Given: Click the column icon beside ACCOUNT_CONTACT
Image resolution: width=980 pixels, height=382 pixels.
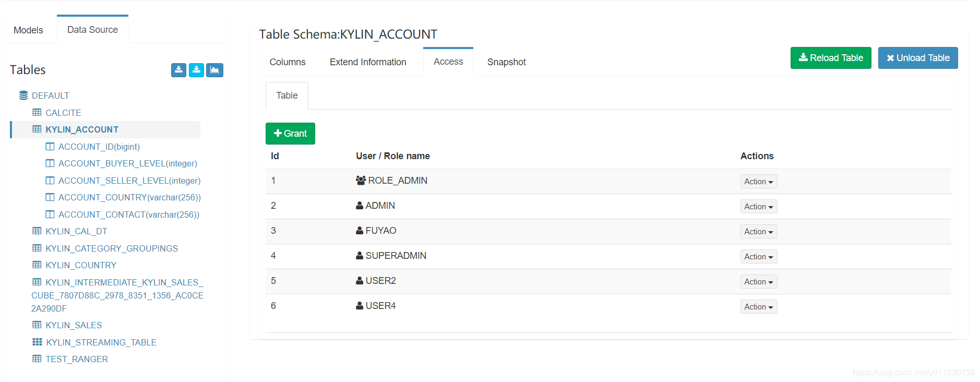Looking at the screenshot, I should pyautogui.click(x=50, y=214).
